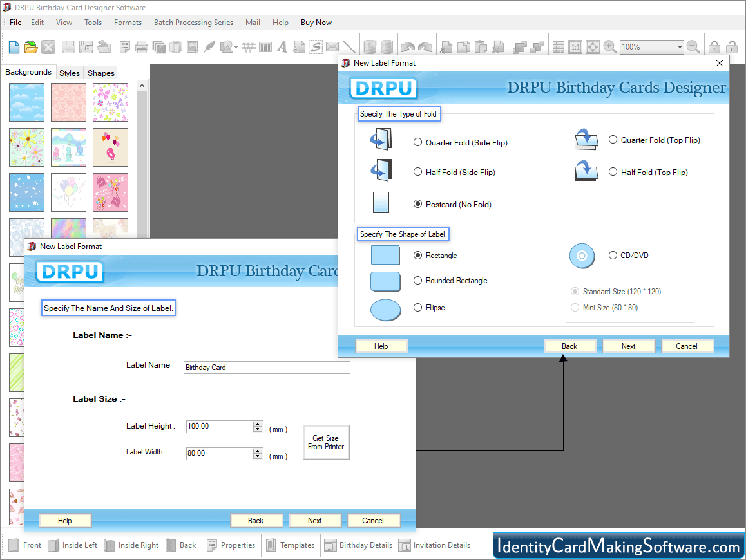Click Cancel in the fold type dialog
The image size is (746, 560).
(687, 346)
